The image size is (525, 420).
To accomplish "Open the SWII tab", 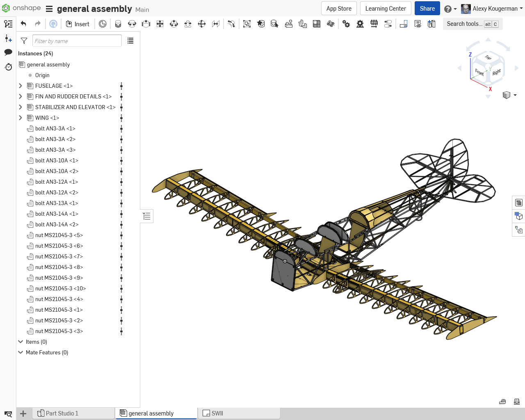I will [217, 413].
